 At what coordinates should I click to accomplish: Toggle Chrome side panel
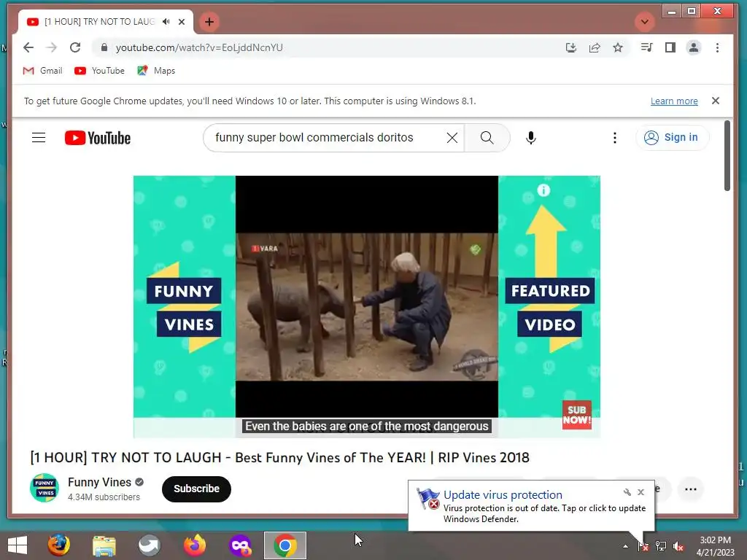point(670,47)
